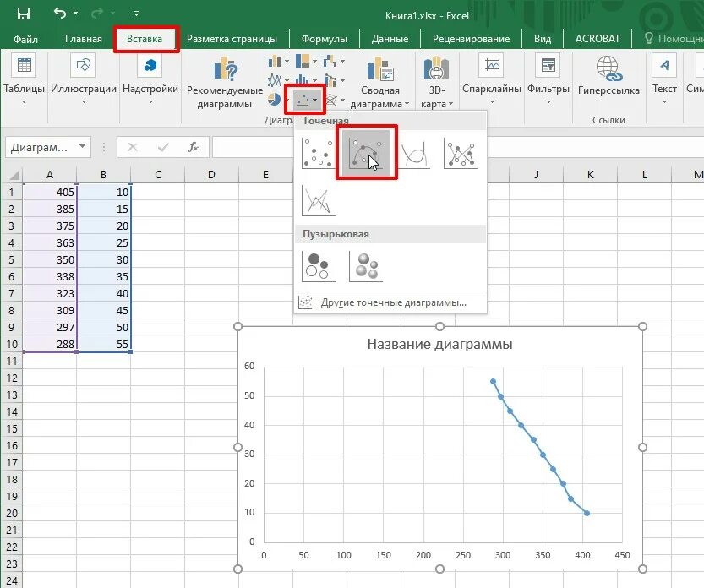The height and width of the screenshot is (588, 704).
Task: Select scatter with smooth lines, no markers
Action: pos(414,154)
